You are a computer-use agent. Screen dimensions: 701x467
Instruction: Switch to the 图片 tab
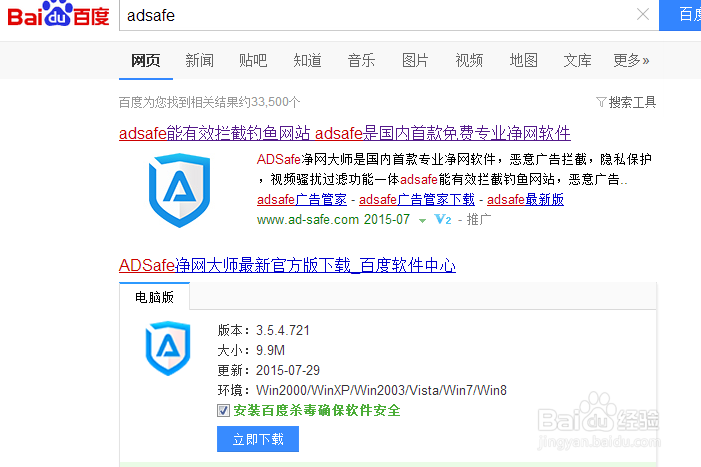(415, 60)
